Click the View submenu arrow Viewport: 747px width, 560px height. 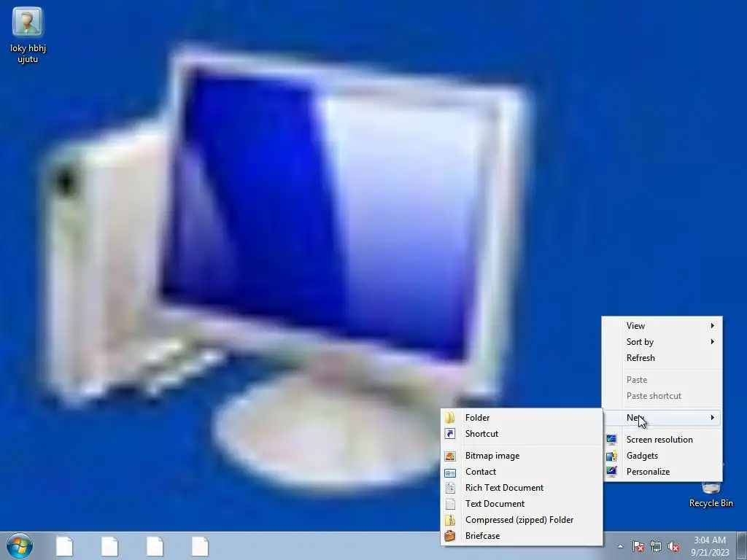(x=713, y=326)
